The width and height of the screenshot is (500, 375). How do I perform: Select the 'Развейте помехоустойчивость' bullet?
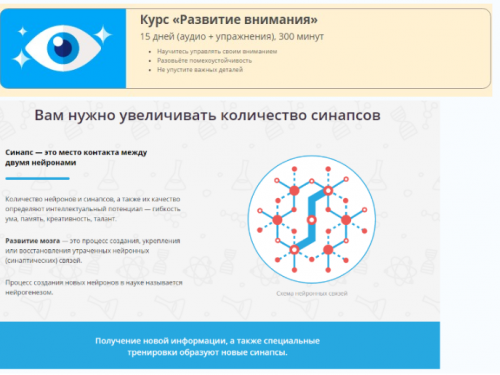pyautogui.click(x=204, y=60)
